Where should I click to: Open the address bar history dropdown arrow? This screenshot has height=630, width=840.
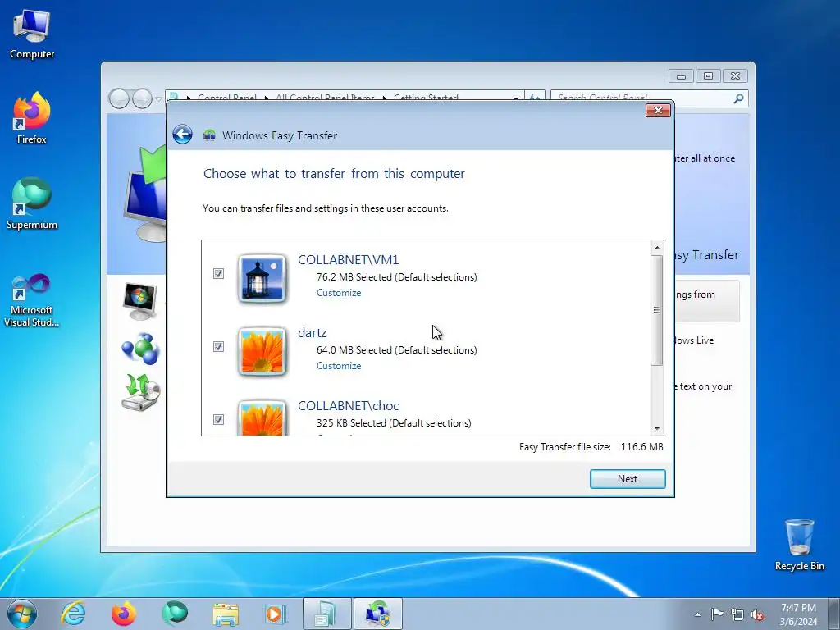[516, 98]
